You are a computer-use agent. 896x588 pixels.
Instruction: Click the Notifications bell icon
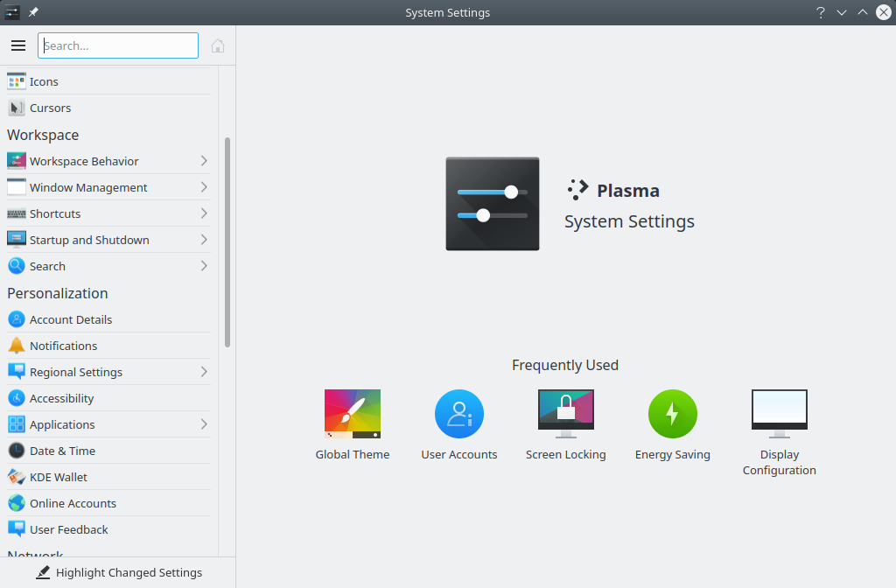(17, 346)
